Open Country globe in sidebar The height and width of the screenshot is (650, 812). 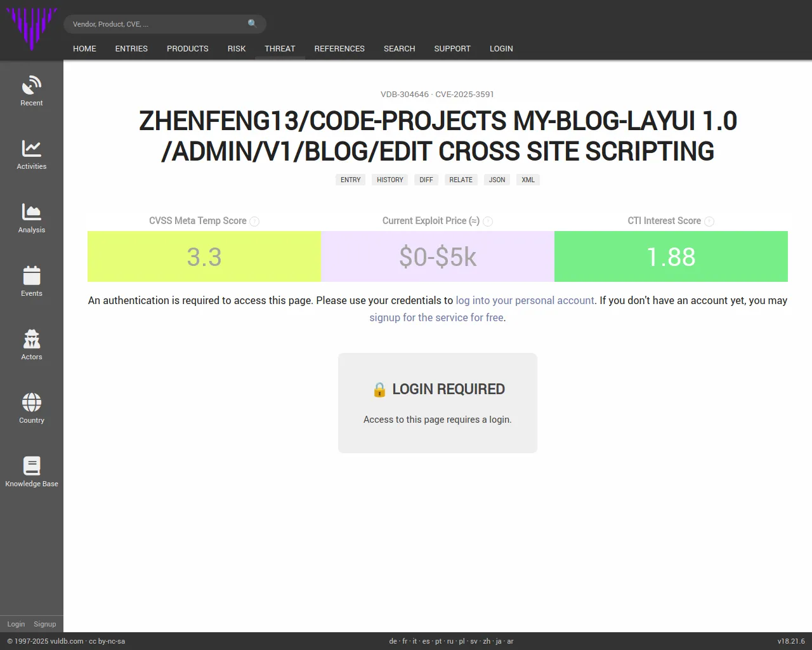click(x=32, y=408)
